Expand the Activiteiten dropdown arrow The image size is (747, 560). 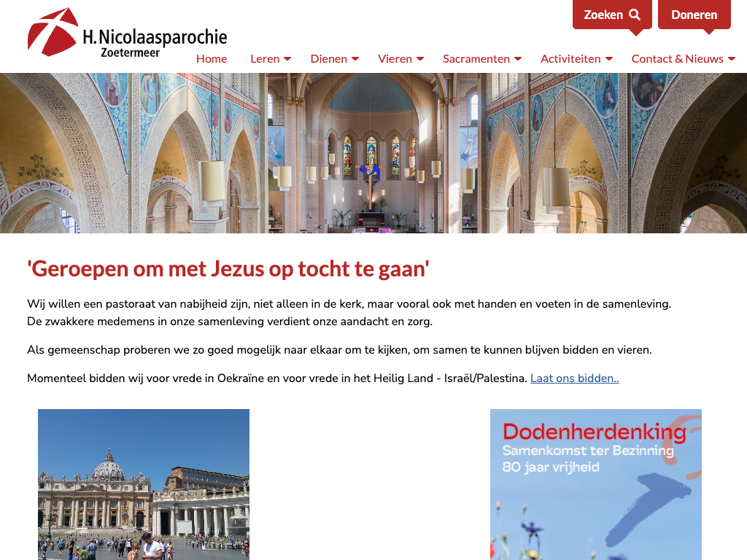pyautogui.click(x=609, y=59)
